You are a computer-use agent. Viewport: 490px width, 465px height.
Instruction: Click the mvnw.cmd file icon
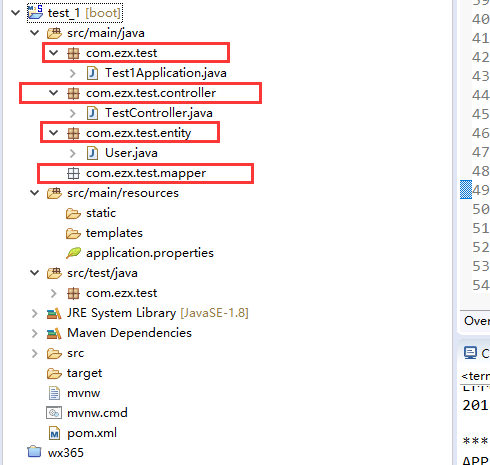click(54, 413)
